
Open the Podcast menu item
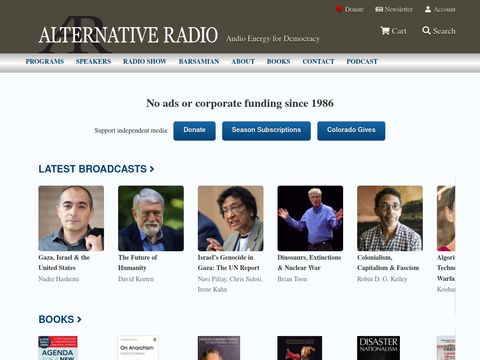coord(362,61)
